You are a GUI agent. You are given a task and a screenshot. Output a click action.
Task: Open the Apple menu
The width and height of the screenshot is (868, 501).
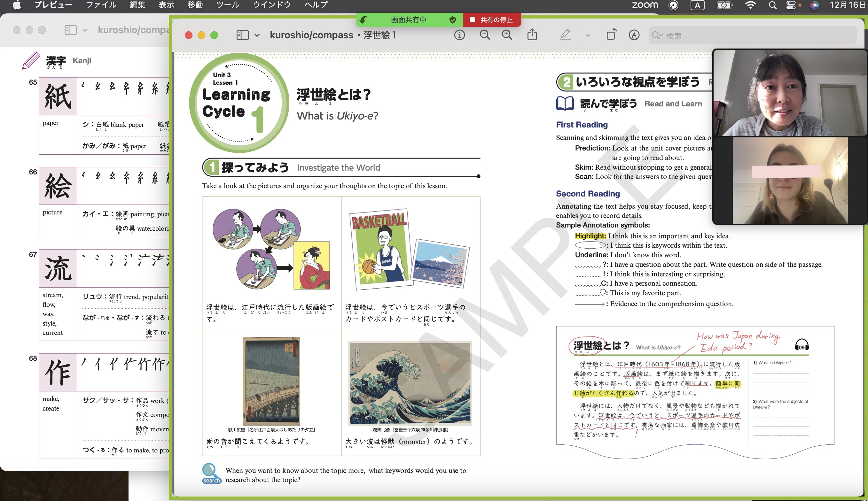[x=17, y=5]
